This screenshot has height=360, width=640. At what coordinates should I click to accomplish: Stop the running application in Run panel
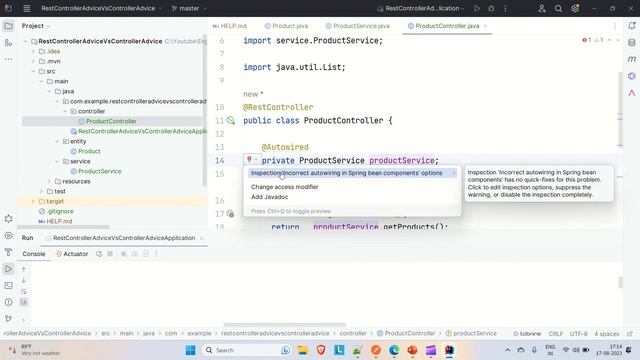pyautogui.click(x=110, y=254)
